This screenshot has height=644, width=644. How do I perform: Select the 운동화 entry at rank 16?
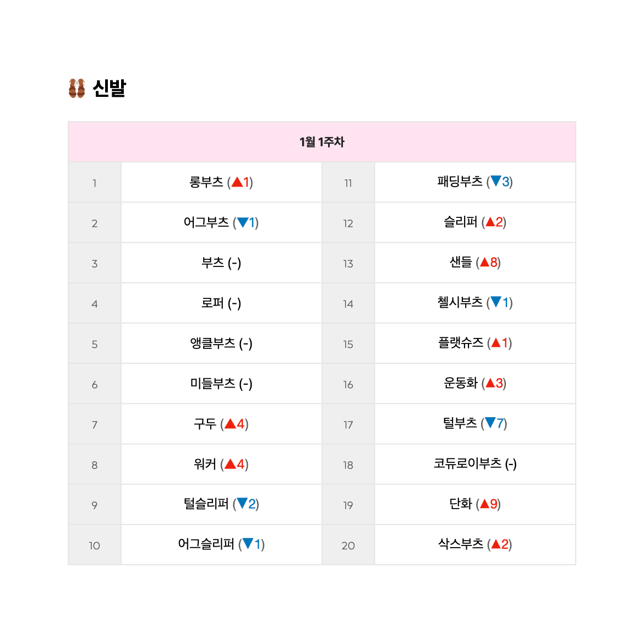[475, 384]
